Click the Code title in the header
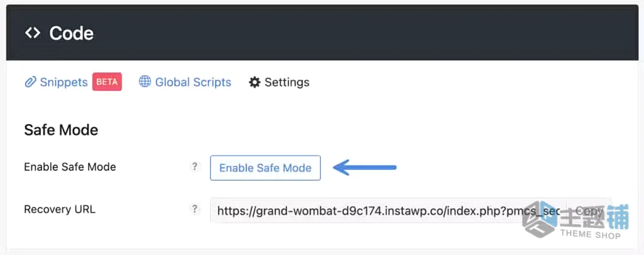This screenshot has height=255, width=644. click(72, 33)
